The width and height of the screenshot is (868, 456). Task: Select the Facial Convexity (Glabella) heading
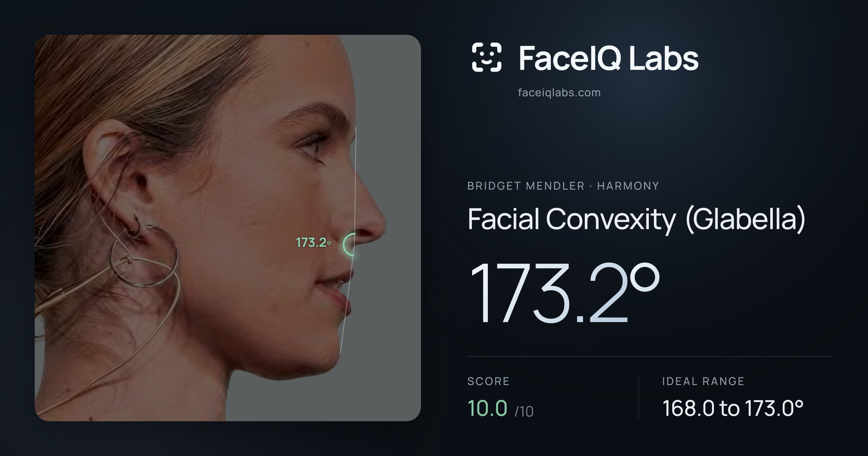point(637,219)
